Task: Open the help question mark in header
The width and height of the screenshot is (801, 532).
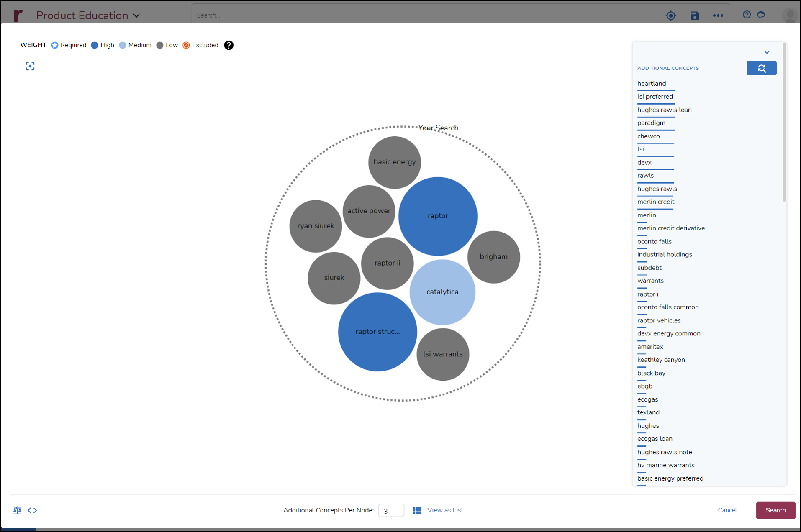Action: click(747, 15)
